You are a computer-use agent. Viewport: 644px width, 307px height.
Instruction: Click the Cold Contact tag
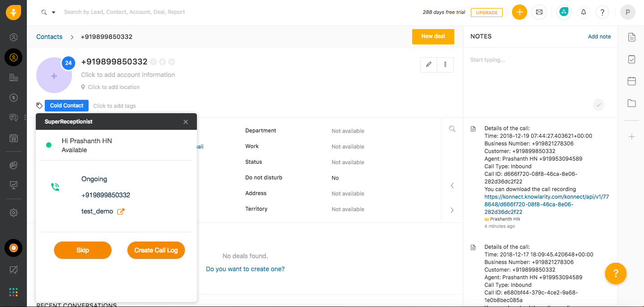click(x=67, y=106)
